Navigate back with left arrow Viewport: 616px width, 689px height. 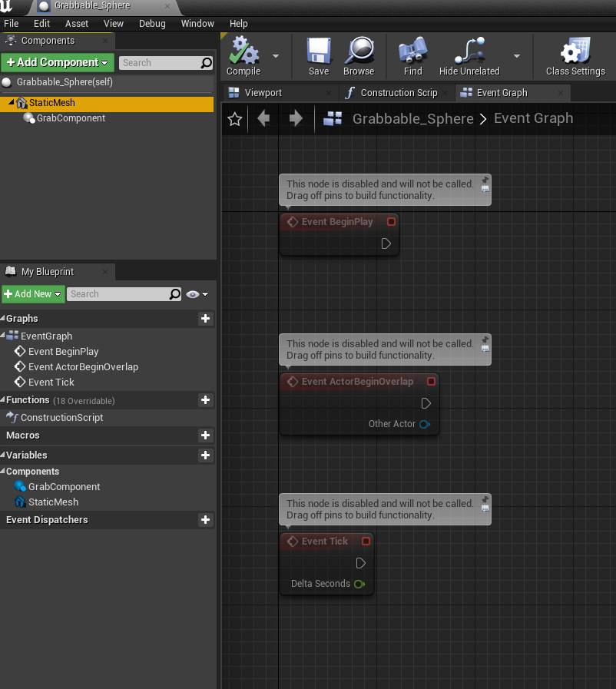point(263,118)
